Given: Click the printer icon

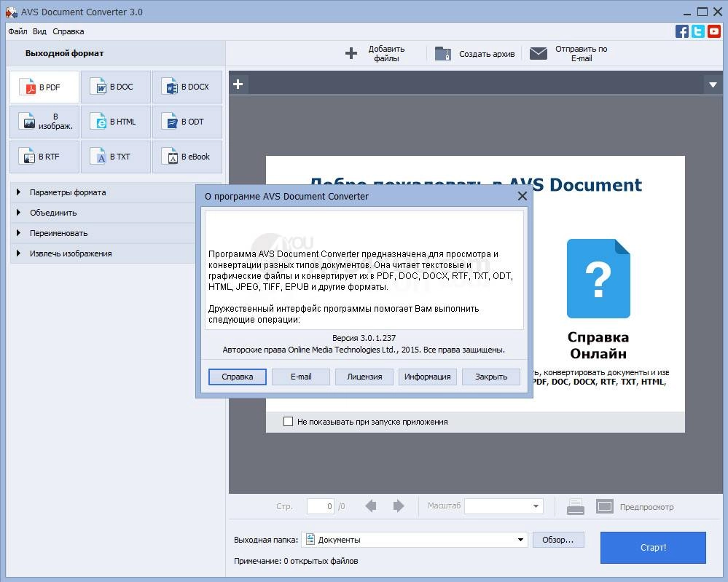Looking at the screenshot, I should (x=575, y=507).
